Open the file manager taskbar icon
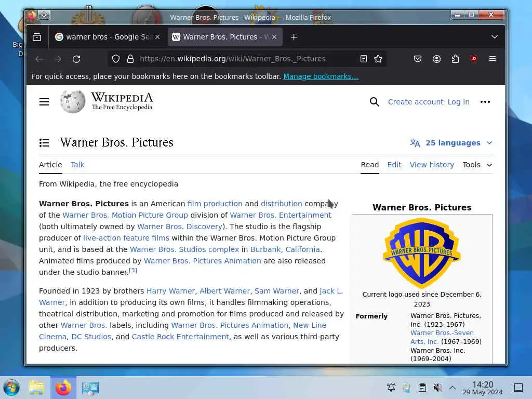Viewport: 532px width, 399px height. click(36, 388)
